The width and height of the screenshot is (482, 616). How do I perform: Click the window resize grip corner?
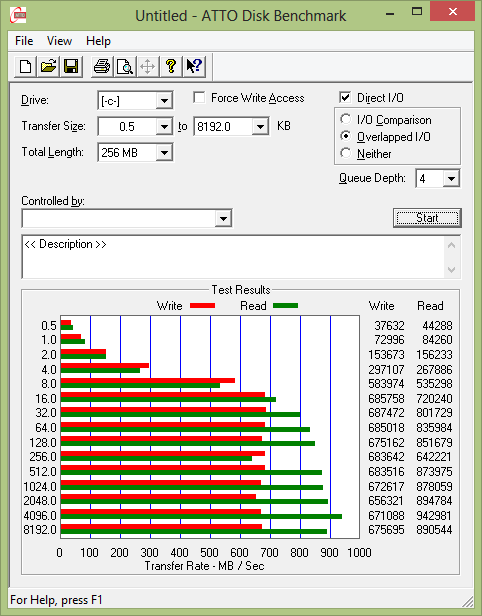click(467, 601)
